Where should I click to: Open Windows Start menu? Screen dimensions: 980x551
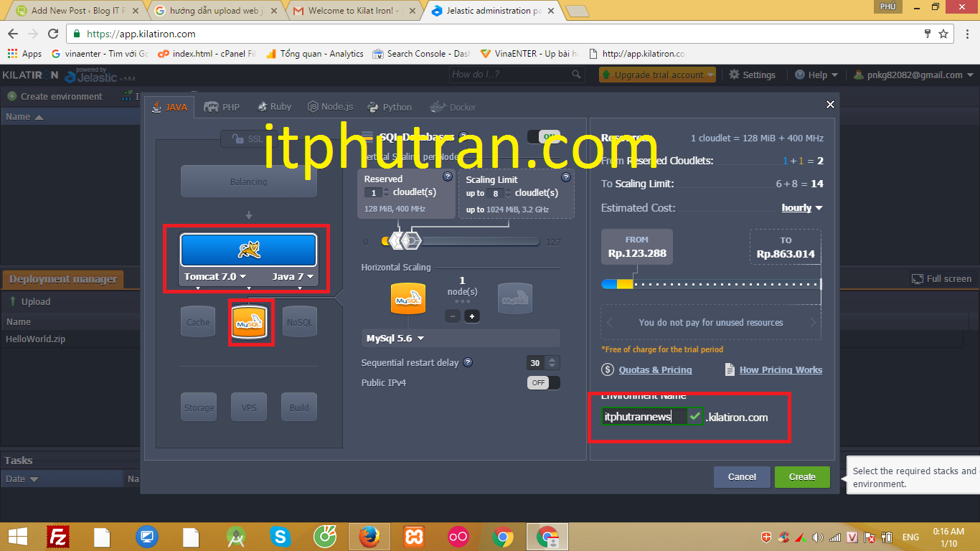pyautogui.click(x=17, y=537)
